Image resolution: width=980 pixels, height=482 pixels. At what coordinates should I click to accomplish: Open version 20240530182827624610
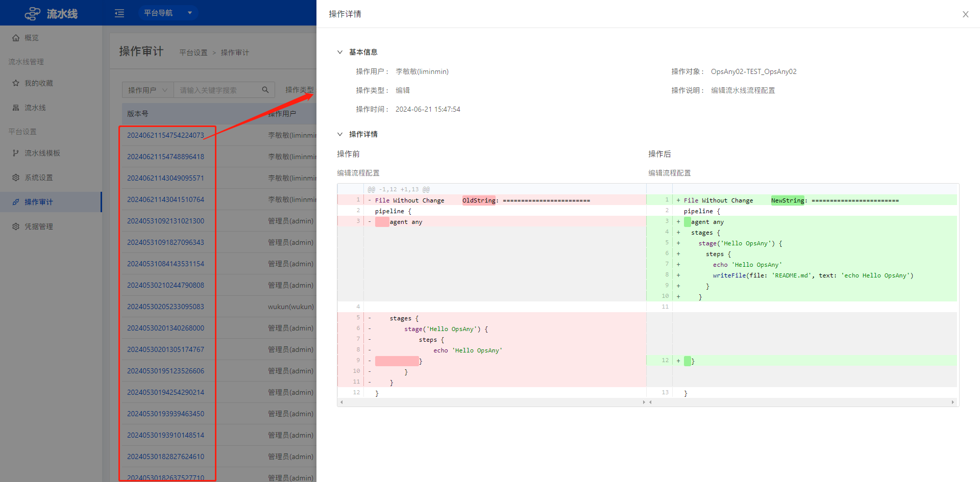[165, 456]
